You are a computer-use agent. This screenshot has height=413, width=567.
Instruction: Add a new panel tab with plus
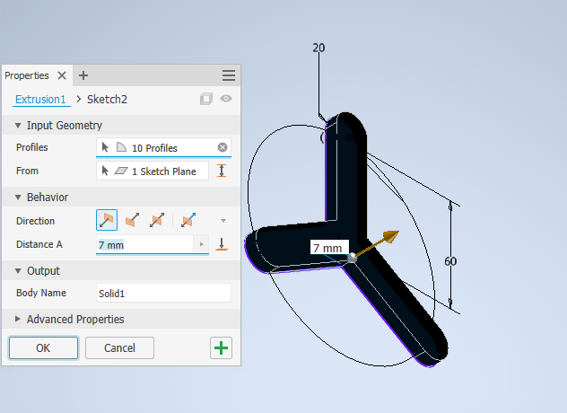point(83,76)
